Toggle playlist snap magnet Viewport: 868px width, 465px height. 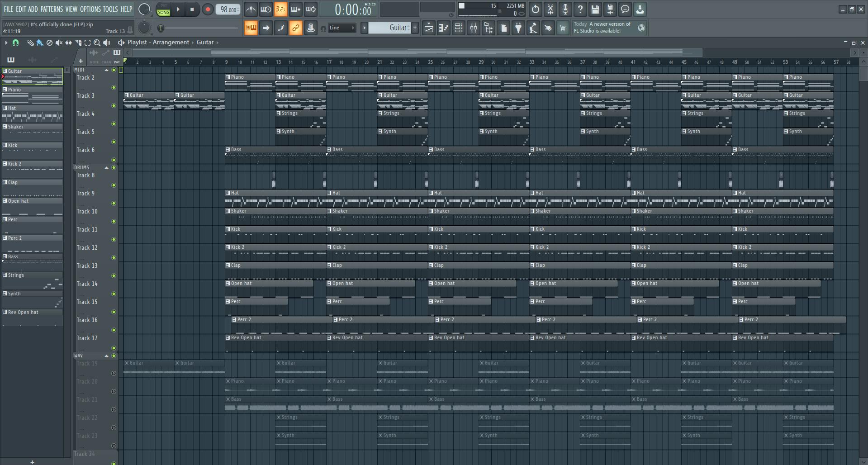[x=15, y=43]
